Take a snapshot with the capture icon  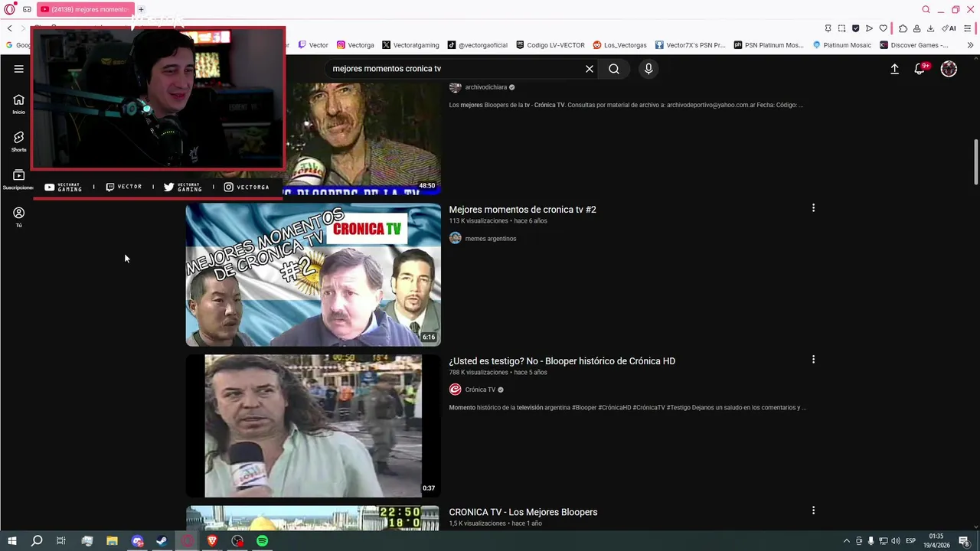(x=841, y=28)
